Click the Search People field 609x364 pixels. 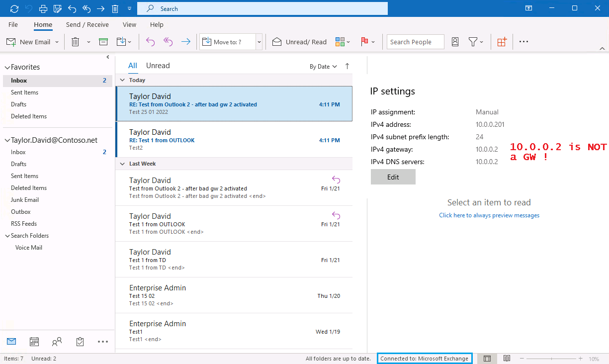416,42
